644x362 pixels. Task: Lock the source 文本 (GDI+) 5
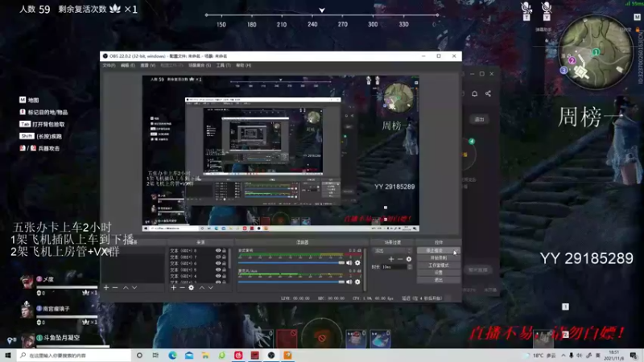[x=225, y=269]
